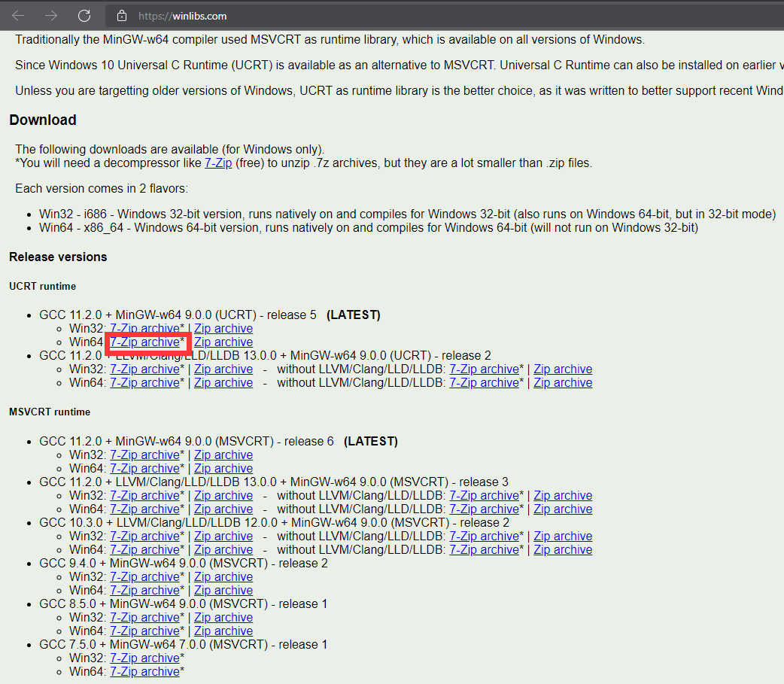Open the 7-Zip decompressor link
Viewport: 784px width, 684px height.
click(x=218, y=163)
